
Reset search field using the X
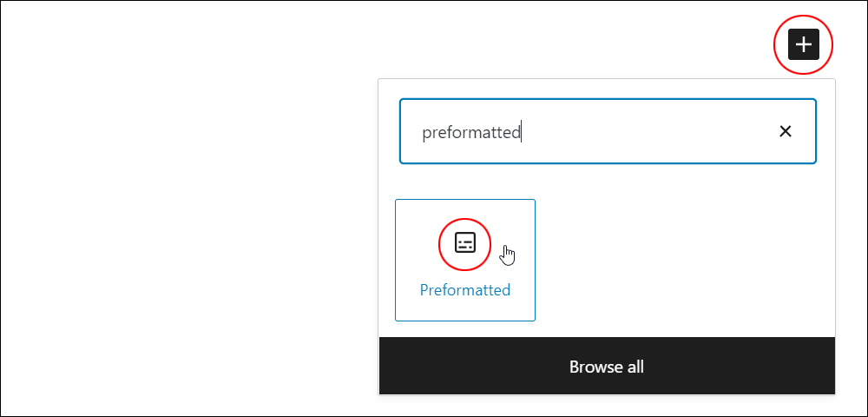pos(785,131)
